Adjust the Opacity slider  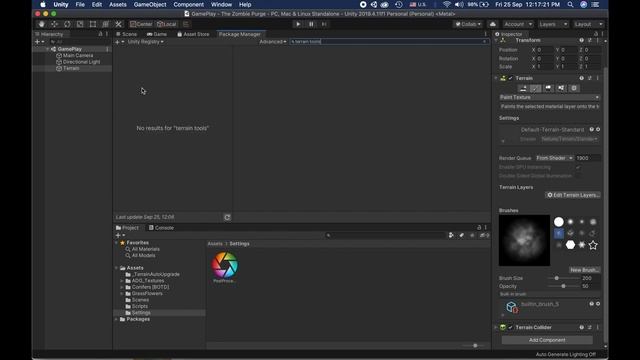(x=563, y=286)
